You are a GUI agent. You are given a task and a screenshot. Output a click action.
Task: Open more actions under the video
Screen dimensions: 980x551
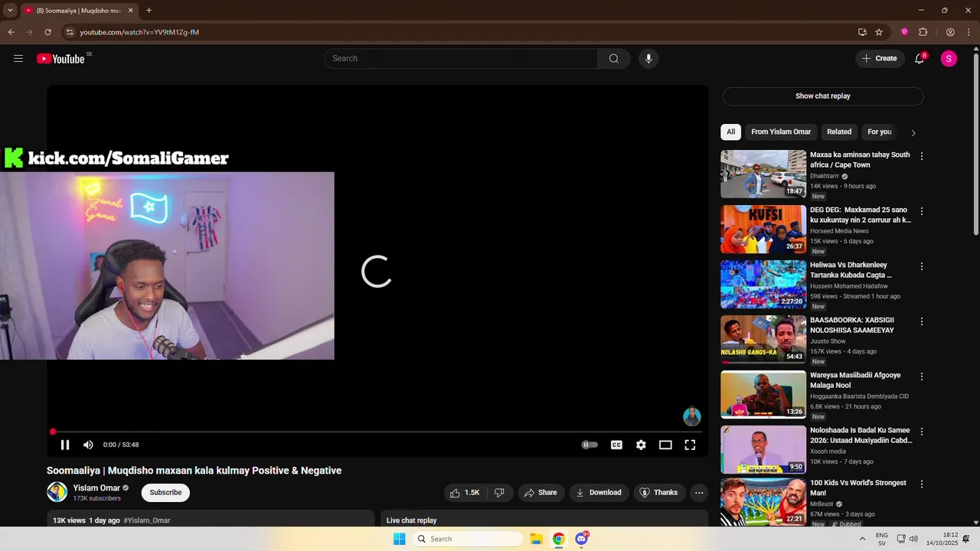699,493
